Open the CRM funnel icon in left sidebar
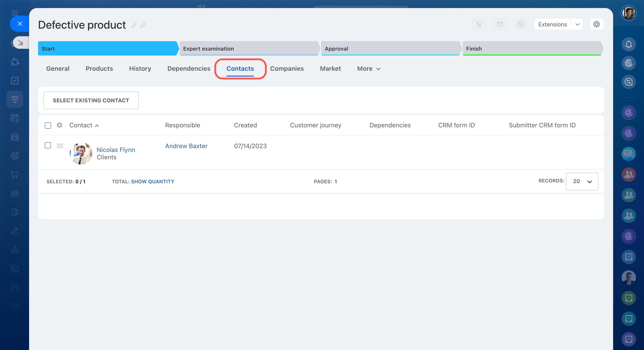 point(15,100)
